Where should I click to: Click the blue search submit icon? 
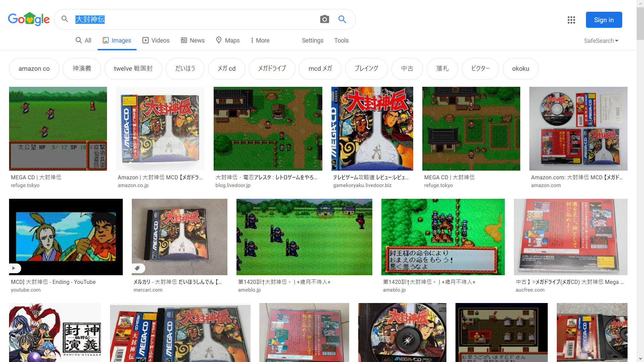coord(342,19)
